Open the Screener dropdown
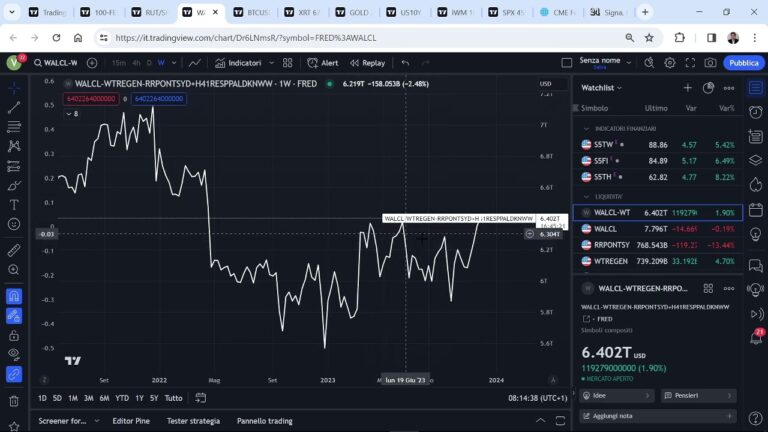 pyautogui.click(x=68, y=421)
